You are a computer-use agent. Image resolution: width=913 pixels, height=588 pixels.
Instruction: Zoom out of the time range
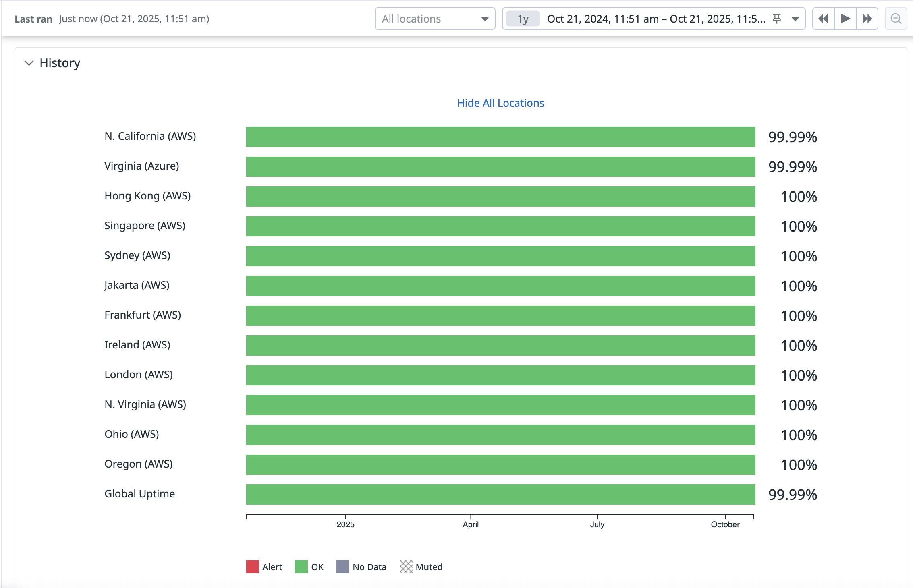[895, 19]
